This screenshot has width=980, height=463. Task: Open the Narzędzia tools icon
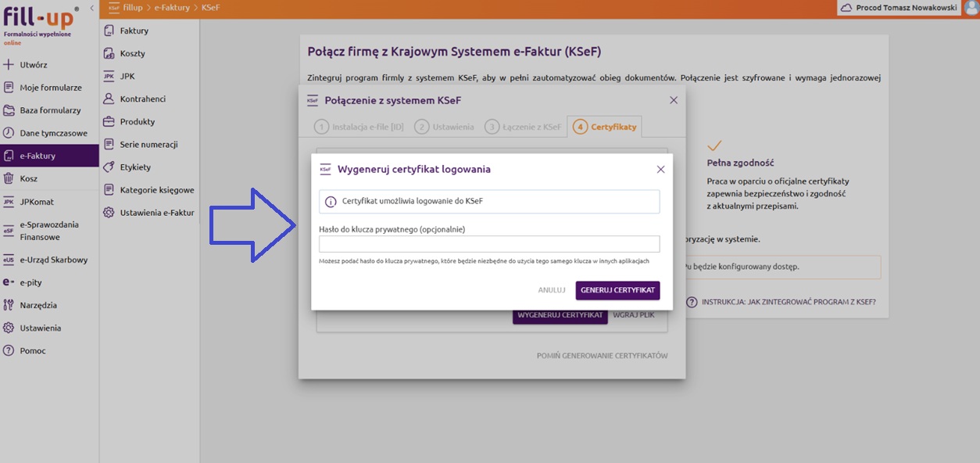(9, 305)
